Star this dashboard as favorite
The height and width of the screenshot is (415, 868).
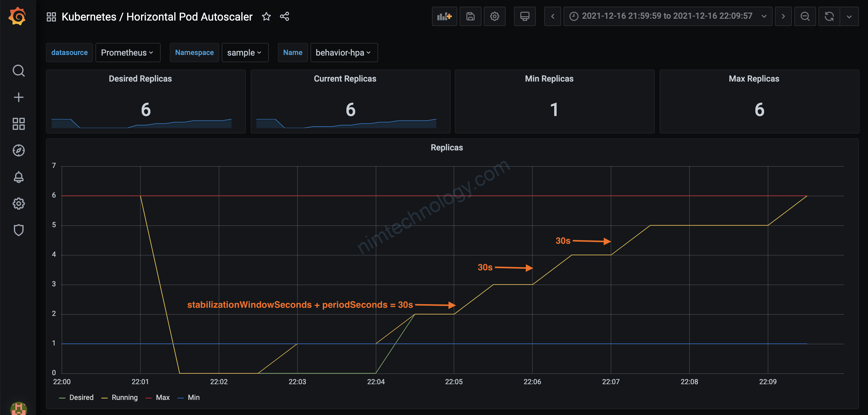266,17
